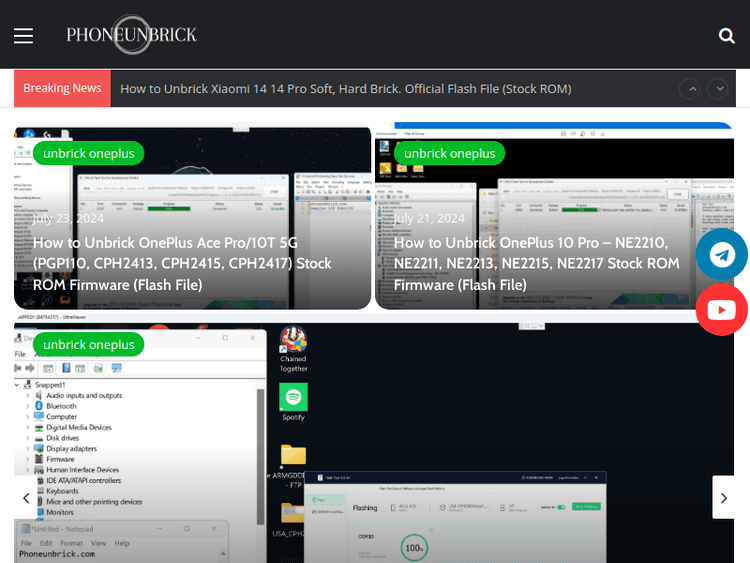Open the OnePlus Ace Pro/10T 5G article title
750x563 pixels.
point(180,264)
